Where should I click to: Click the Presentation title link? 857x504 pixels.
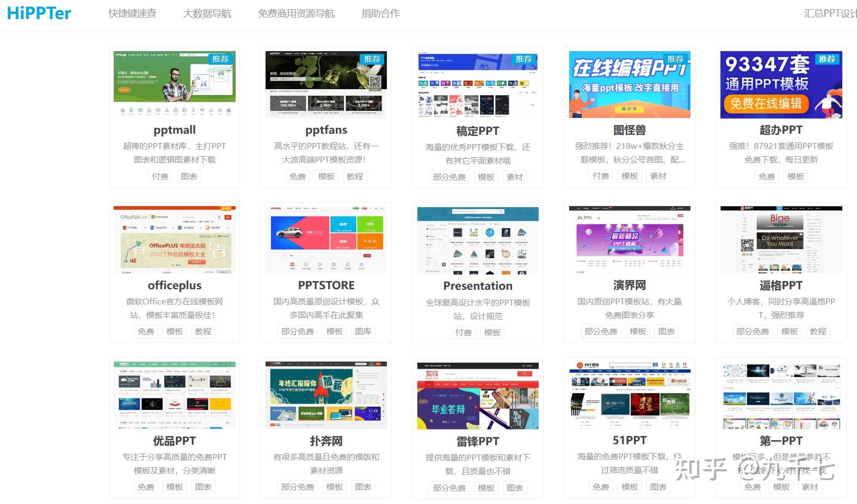(478, 286)
